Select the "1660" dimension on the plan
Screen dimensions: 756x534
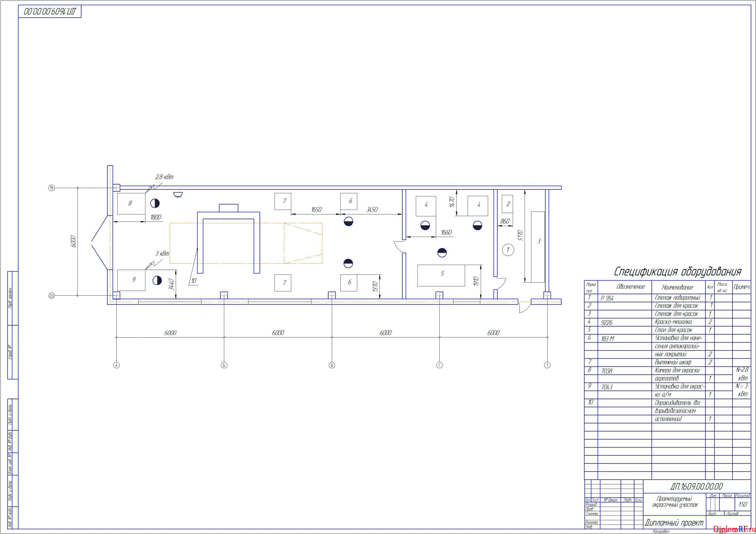(x=447, y=233)
